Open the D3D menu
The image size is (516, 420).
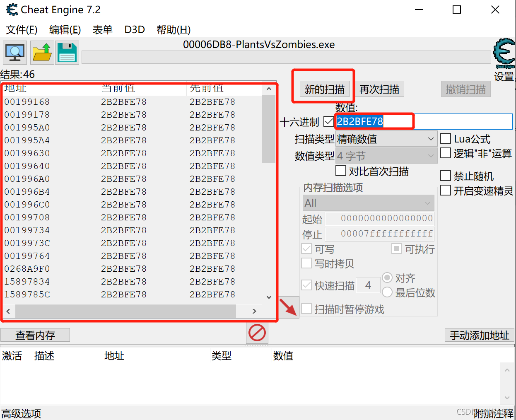point(135,30)
